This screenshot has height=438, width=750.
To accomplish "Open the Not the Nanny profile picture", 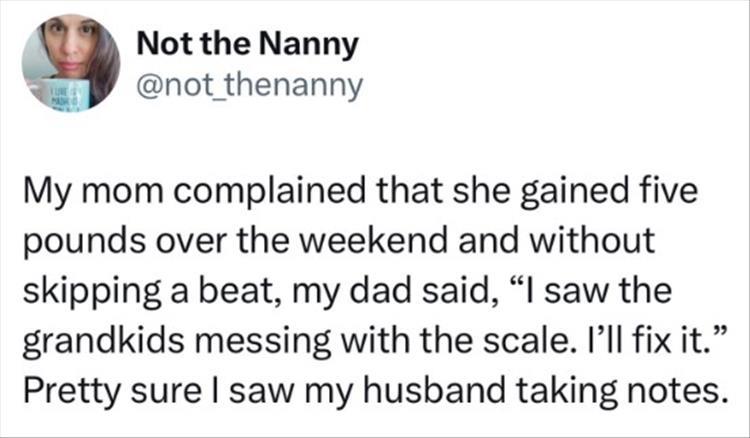I will point(70,62).
